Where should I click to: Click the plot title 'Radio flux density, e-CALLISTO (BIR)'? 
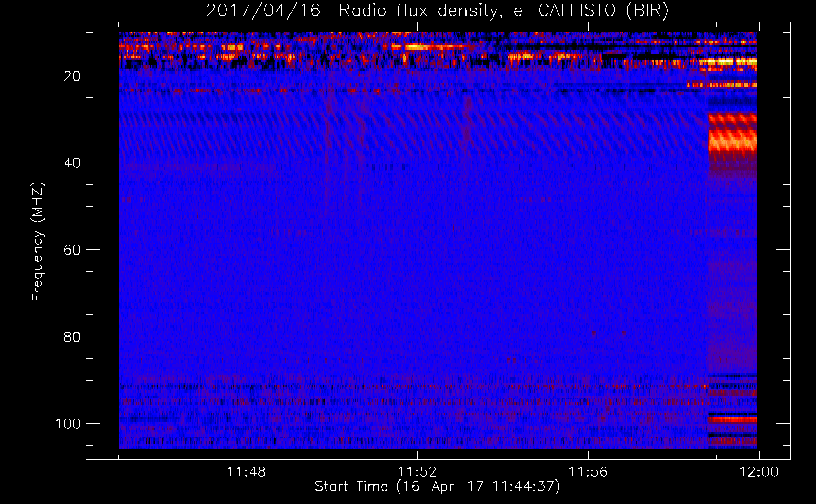pos(503,11)
